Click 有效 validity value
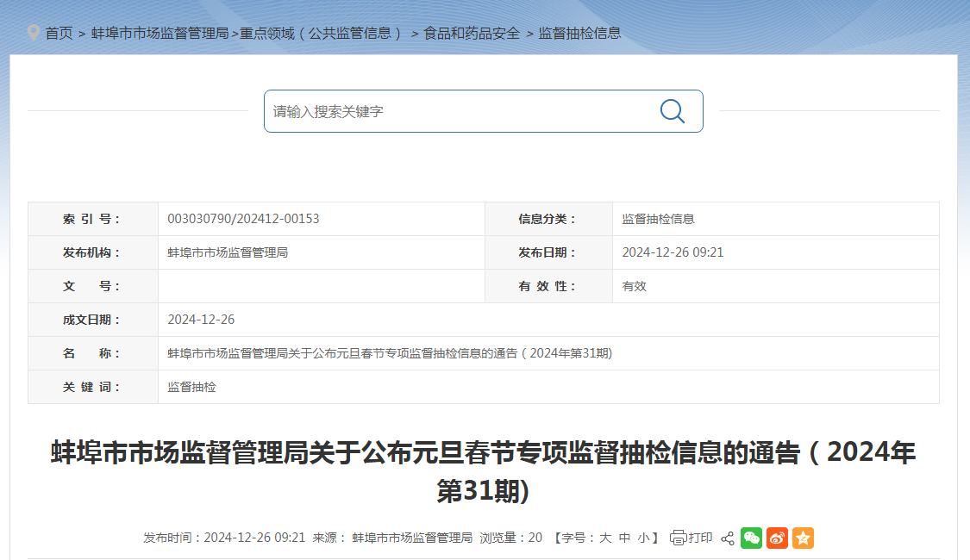 pos(634,286)
